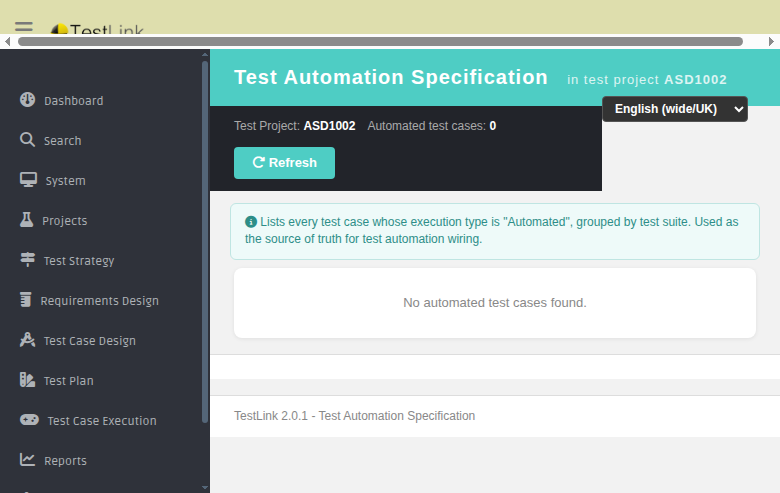Screen dimensions: 780x493
Task: Click the Refresh button
Action: 285,163
